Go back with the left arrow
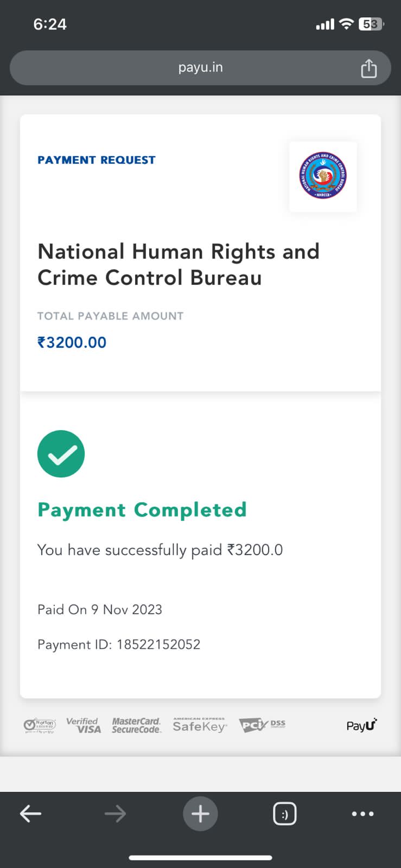The width and height of the screenshot is (401, 868). click(31, 813)
